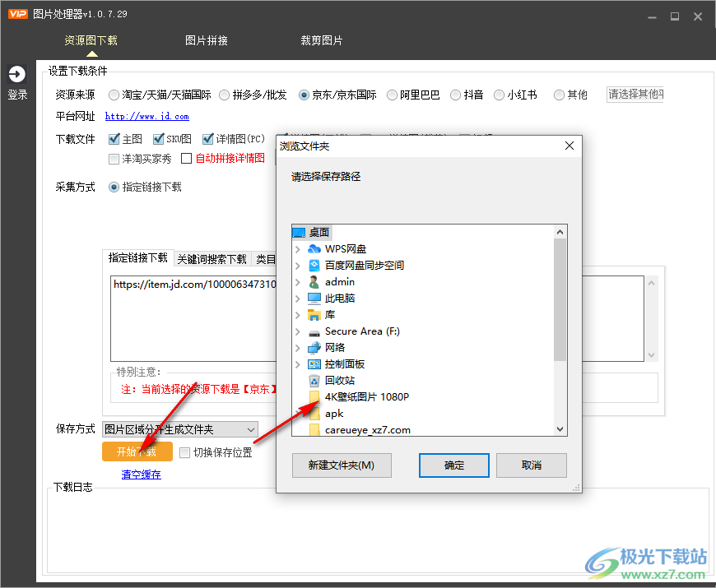Open the 控制面板 item in folder tree
716x588 pixels.
coord(346,363)
